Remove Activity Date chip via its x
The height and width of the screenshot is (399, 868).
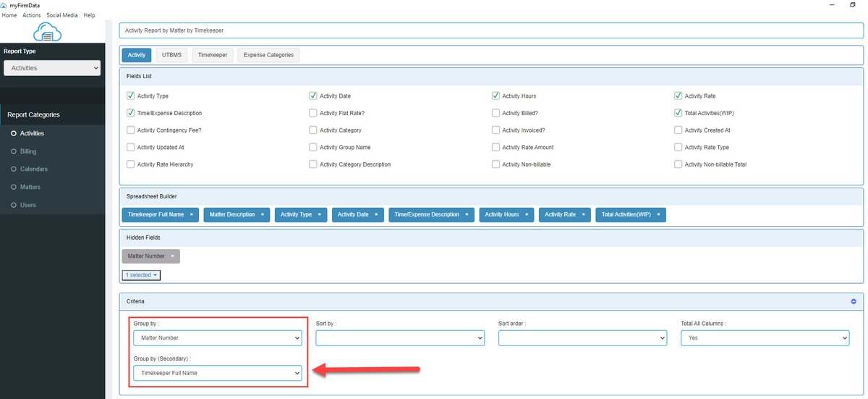point(375,215)
